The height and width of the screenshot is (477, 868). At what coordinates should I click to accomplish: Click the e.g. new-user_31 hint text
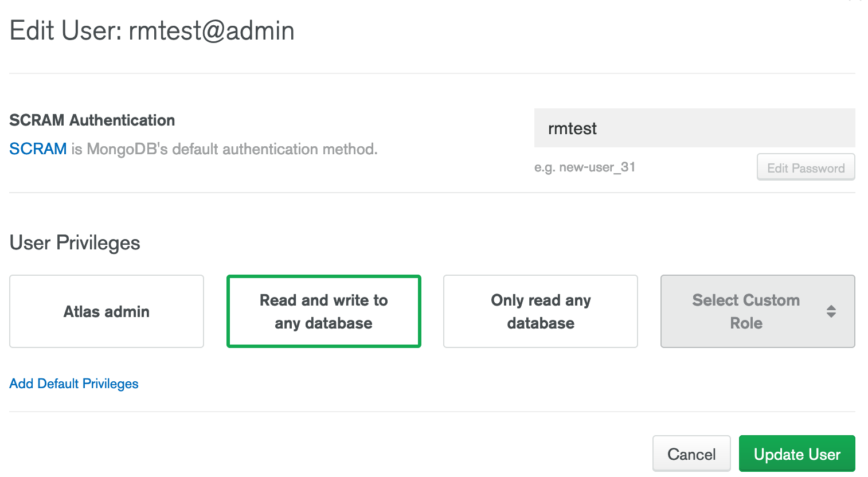click(585, 167)
